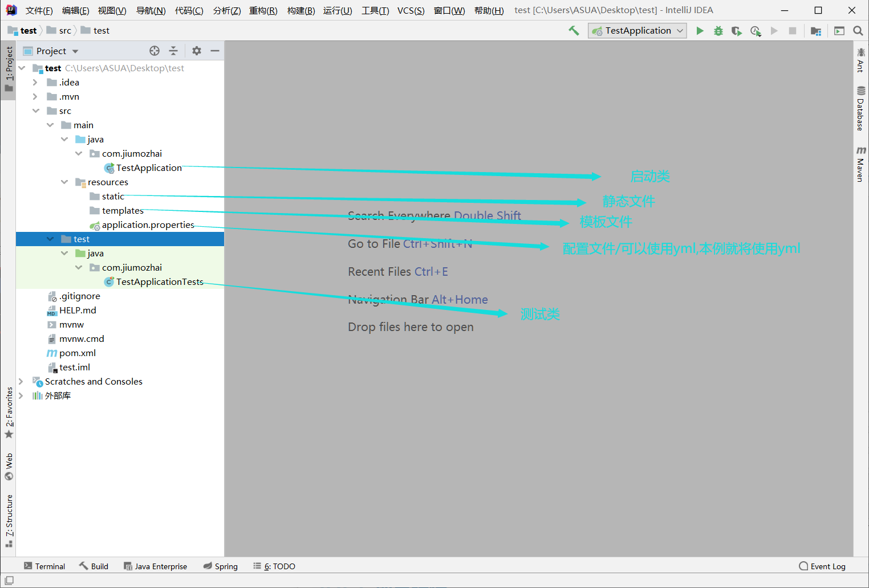This screenshot has width=869, height=588.
Task: Open the Database tool window
Action: [x=861, y=108]
